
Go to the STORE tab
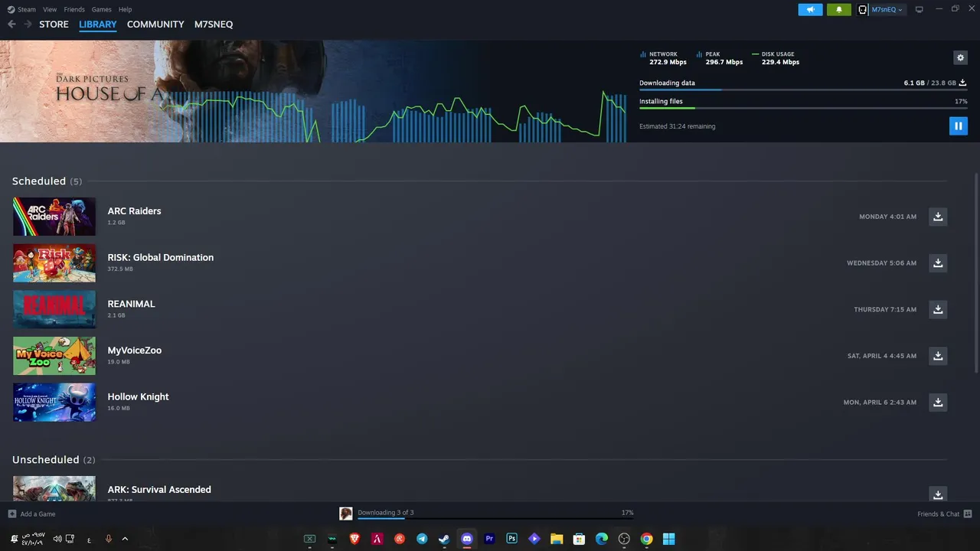pyautogui.click(x=54, y=24)
